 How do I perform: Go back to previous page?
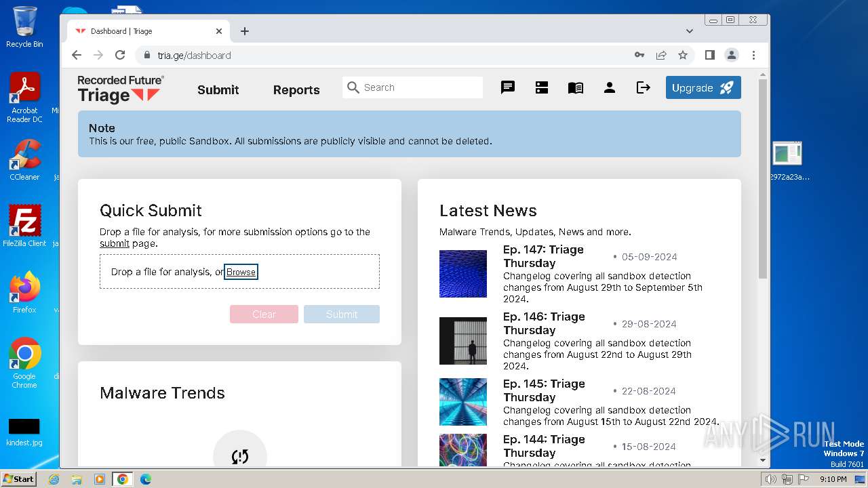tap(77, 55)
